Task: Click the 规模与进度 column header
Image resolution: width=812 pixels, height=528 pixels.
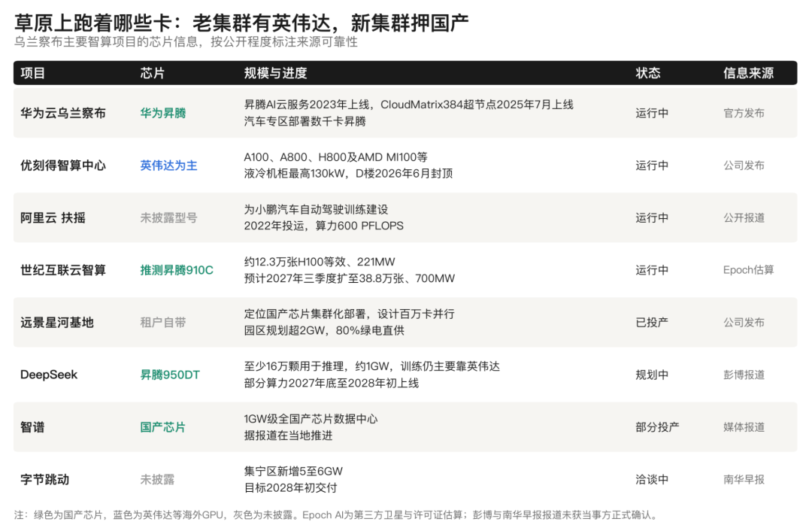Action: pyautogui.click(x=275, y=73)
